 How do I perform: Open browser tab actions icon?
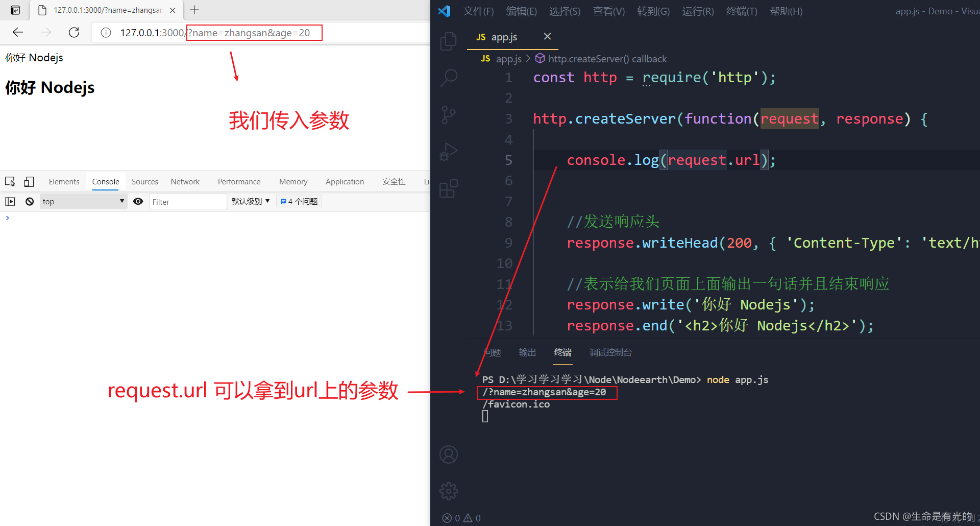[15, 10]
